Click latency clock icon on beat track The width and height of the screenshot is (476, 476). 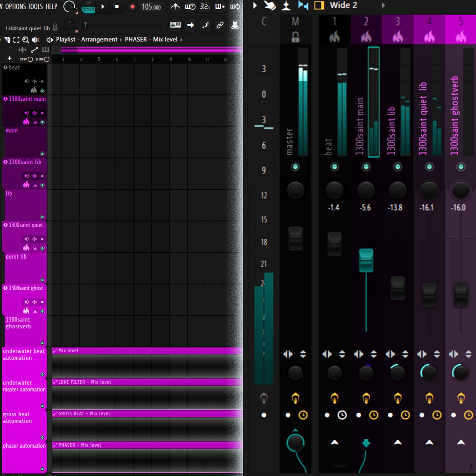(342, 415)
